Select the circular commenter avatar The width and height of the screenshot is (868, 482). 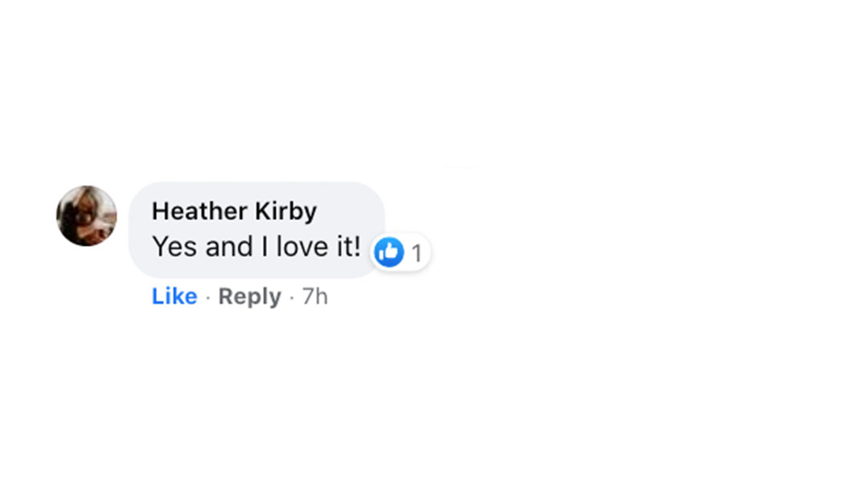tap(87, 216)
